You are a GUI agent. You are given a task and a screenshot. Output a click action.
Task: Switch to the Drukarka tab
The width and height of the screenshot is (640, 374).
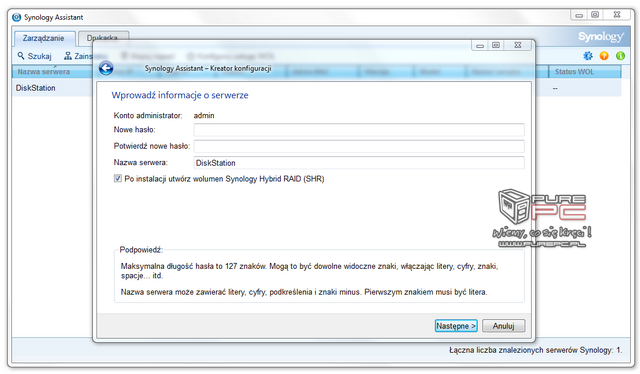tap(103, 38)
